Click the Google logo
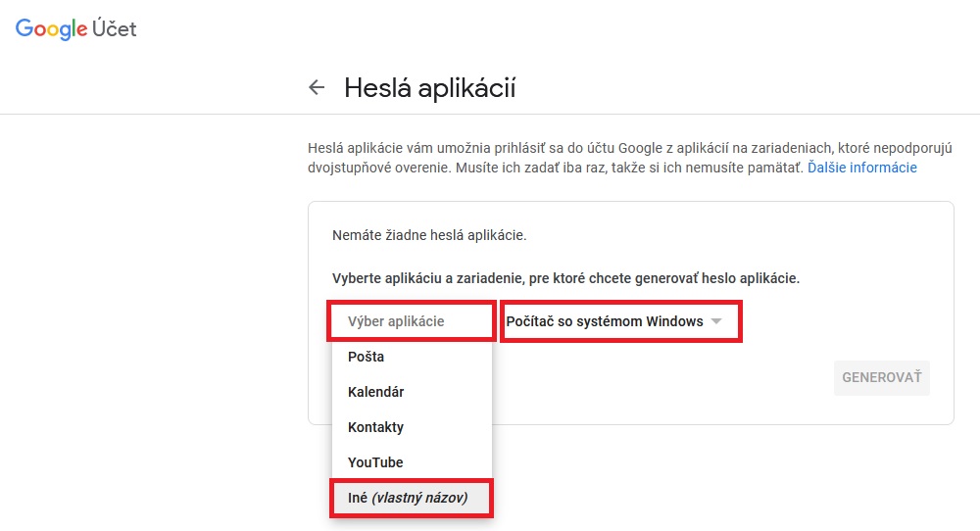This screenshot has width=980, height=531. pos(51,29)
